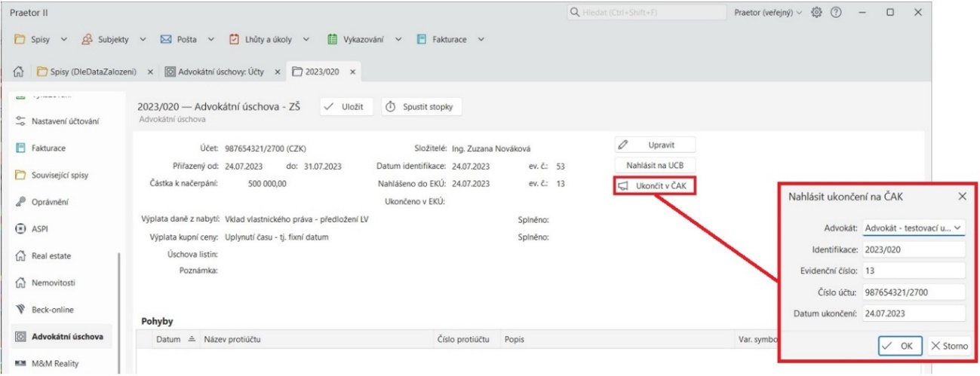The width and height of the screenshot is (980, 376).
Task: Click the Ukončit v ČAK button
Action: tap(654, 185)
